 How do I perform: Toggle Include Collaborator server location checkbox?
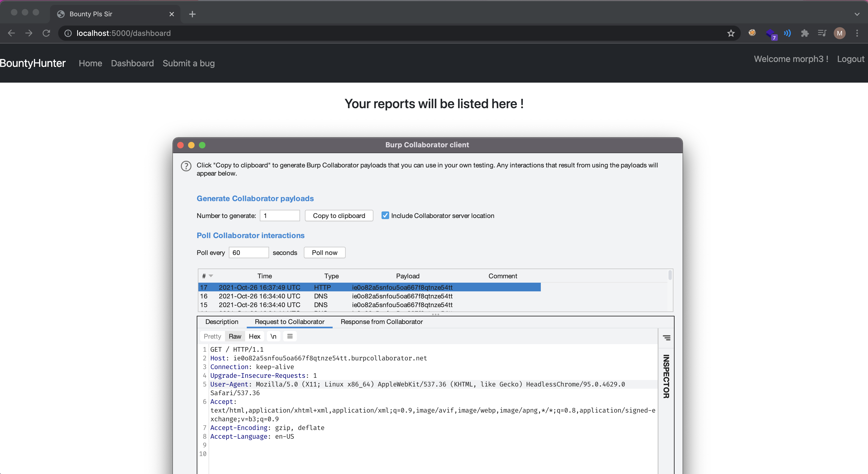(x=385, y=215)
